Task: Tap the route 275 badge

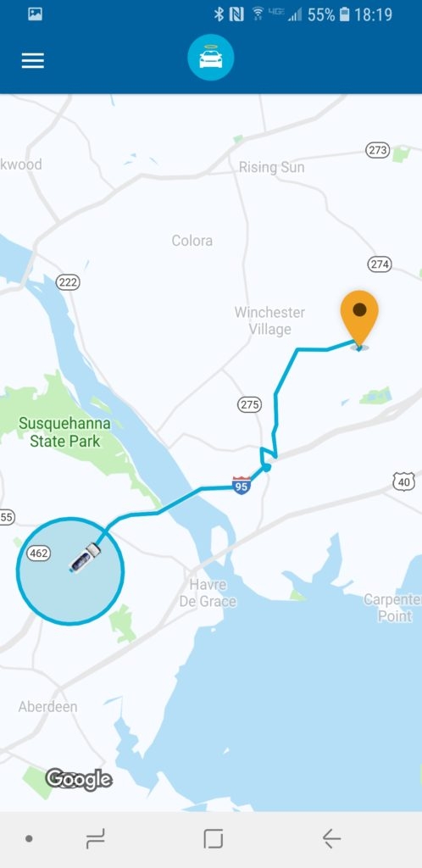Action: 249,404
